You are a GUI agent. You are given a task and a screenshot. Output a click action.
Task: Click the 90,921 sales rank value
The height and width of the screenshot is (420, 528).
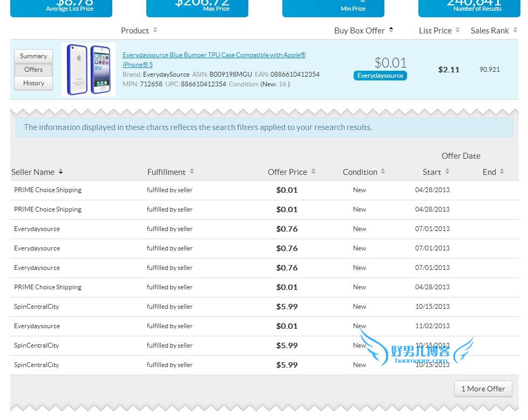pyautogui.click(x=490, y=70)
